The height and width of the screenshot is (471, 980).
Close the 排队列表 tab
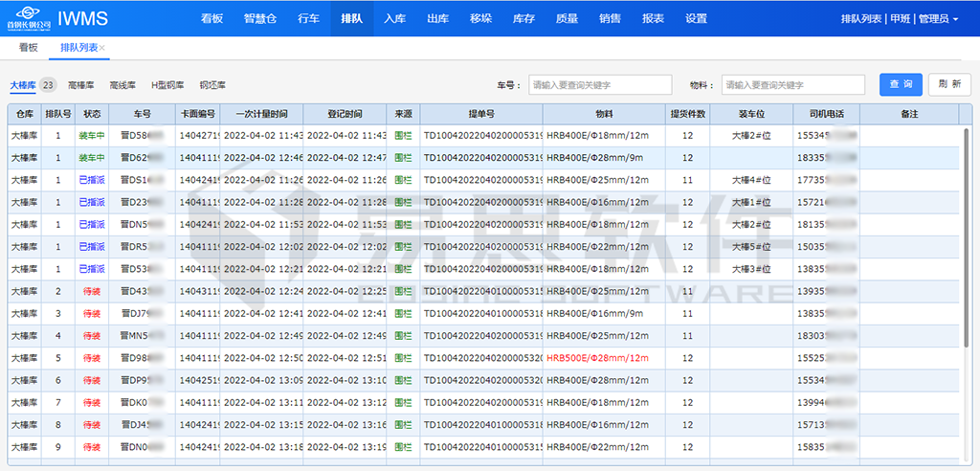[102, 48]
